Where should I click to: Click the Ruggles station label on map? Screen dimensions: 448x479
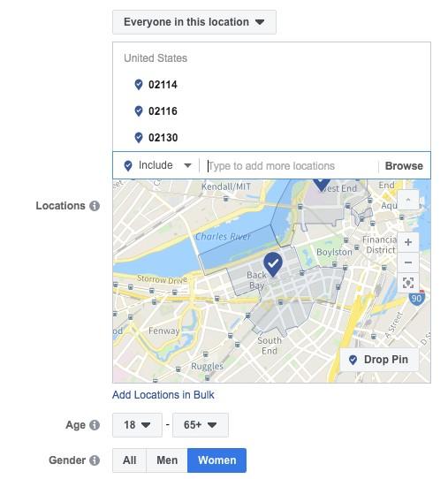tap(207, 366)
